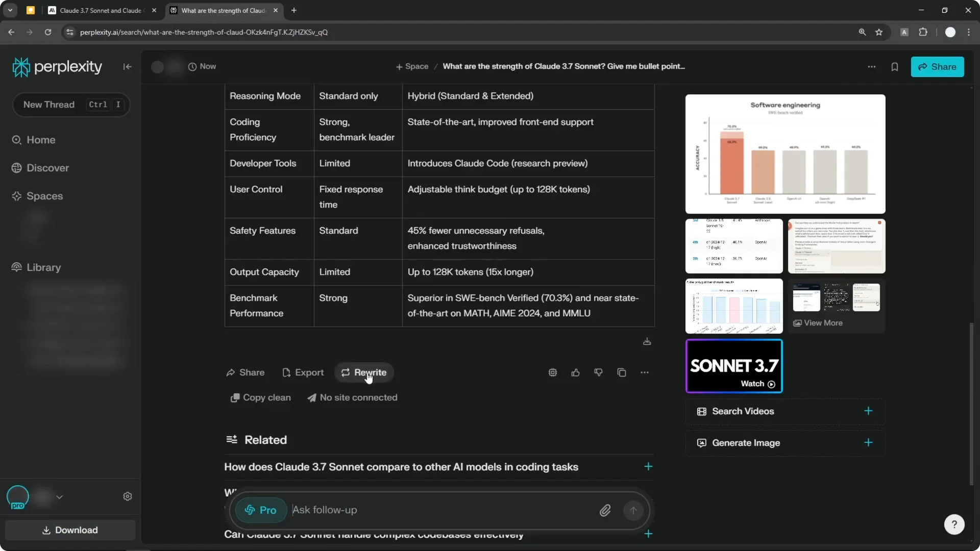Image resolution: width=980 pixels, height=551 pixels.
Task: Open settings from the bottom sidebar
Action: (128, 496)
